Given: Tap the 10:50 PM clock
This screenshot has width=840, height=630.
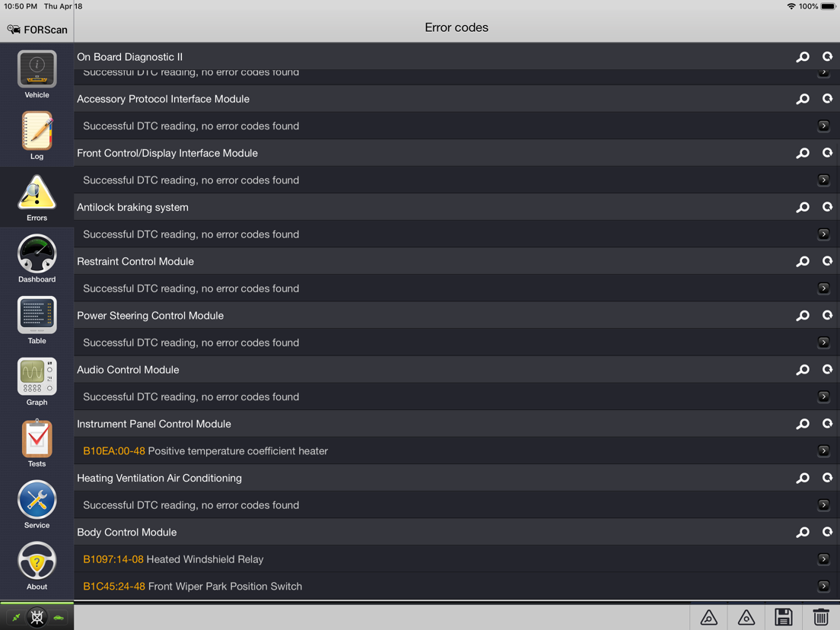Looking at the screenshot, I should tap(21, 6).
